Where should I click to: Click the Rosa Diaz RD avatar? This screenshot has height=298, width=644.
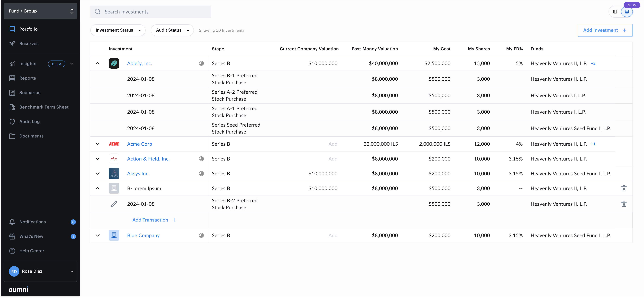14,272
